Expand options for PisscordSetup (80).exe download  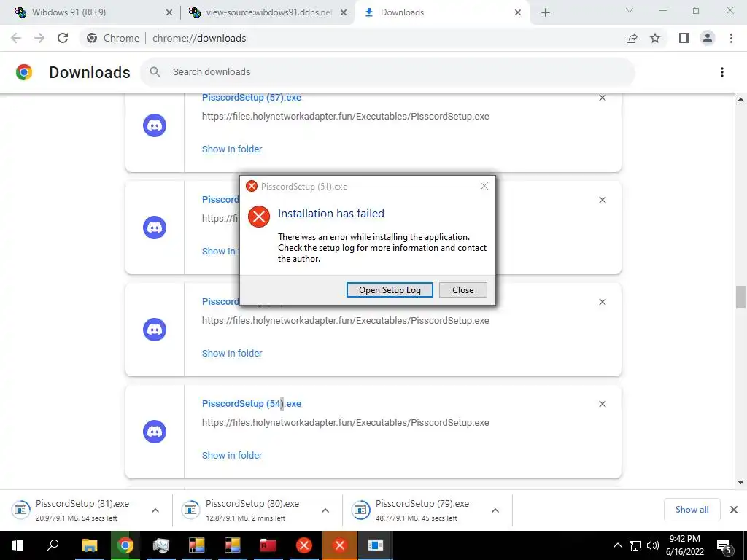[325, 510]
